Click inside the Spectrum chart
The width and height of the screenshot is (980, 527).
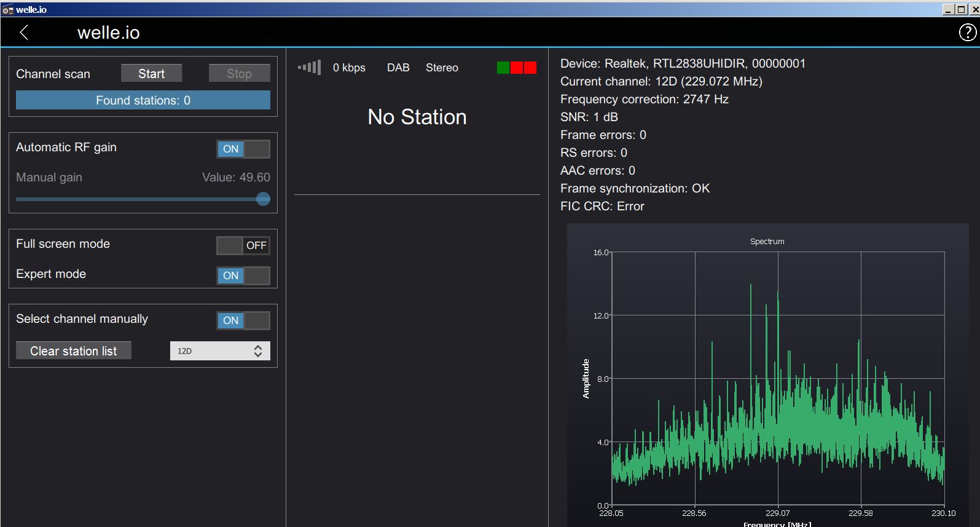[778, 378]
